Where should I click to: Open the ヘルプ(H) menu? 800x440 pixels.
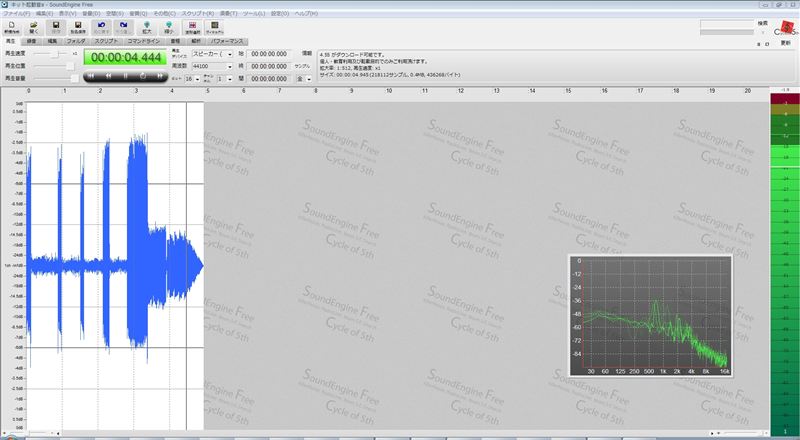(306, 14)
